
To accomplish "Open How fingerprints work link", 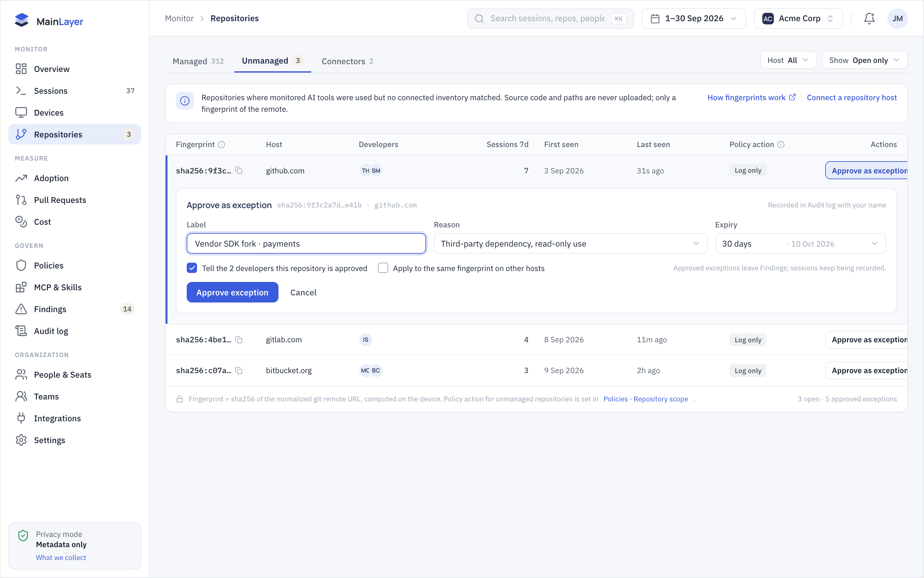I will pyautogui.click(x=751, y=98).
